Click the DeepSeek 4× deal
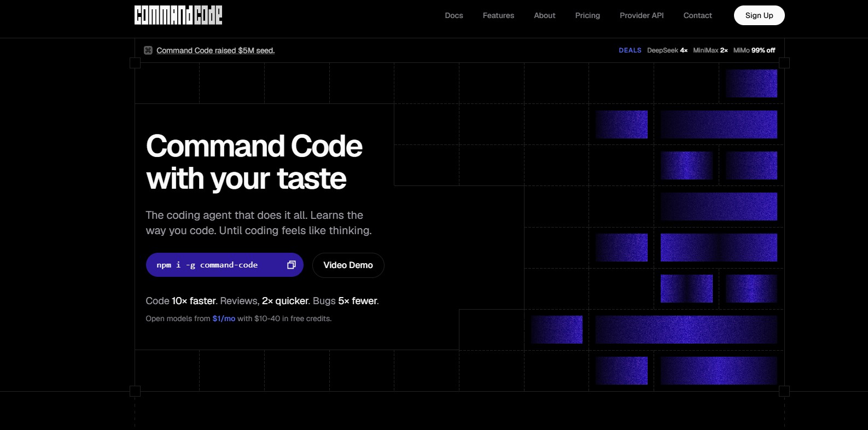Viewport: 868px width, 430px height. click(667, 50)
